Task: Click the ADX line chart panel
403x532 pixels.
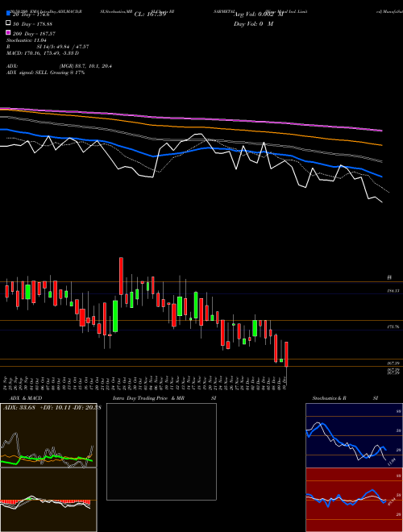Action: tap(48, 435)
